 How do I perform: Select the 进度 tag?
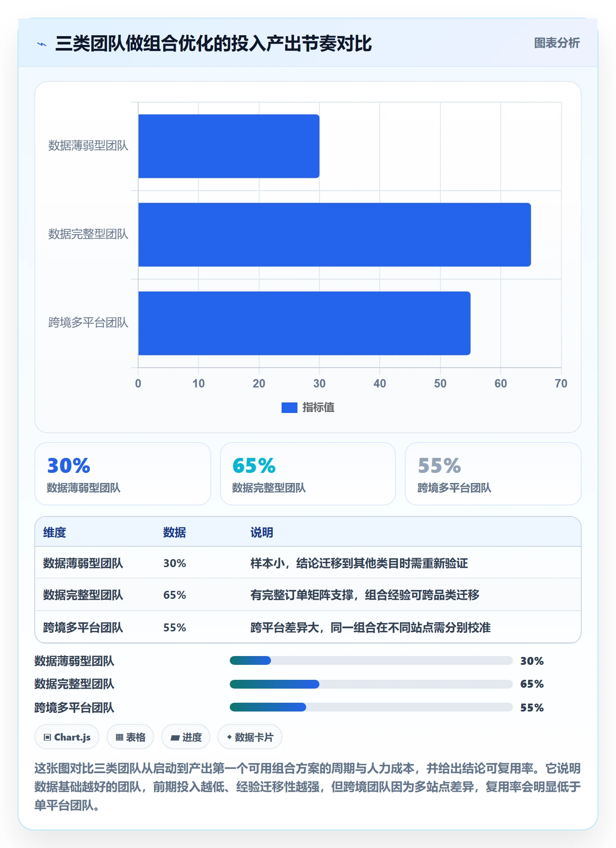tap(186, 737)
